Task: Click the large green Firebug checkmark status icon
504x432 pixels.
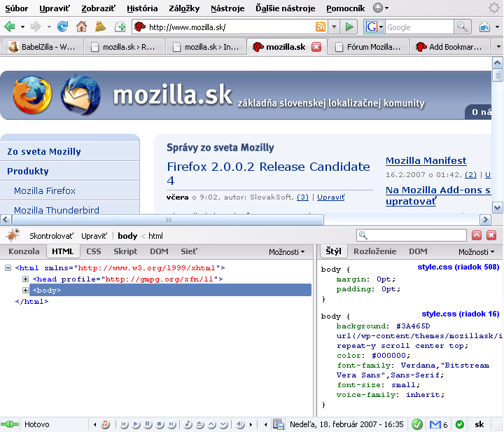Action: 417,424
